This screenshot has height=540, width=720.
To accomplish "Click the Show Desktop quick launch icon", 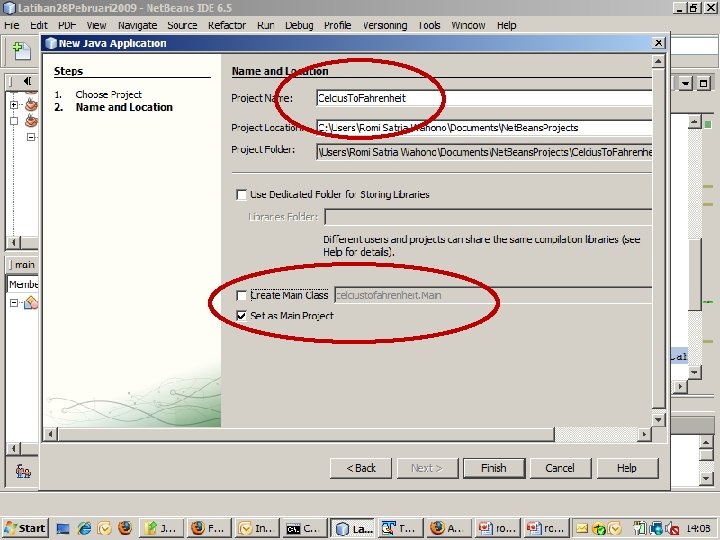I will [63, 529].
